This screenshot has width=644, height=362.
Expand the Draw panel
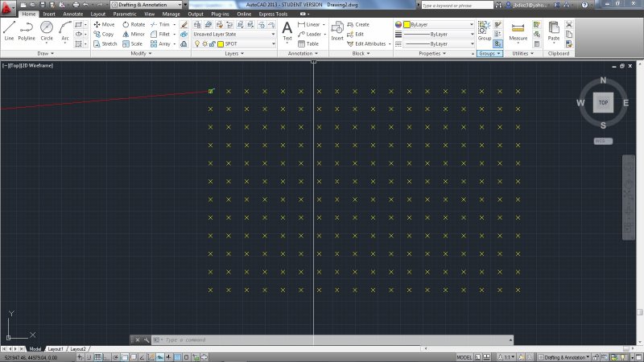pyautogui.click(x=45, y=53)
